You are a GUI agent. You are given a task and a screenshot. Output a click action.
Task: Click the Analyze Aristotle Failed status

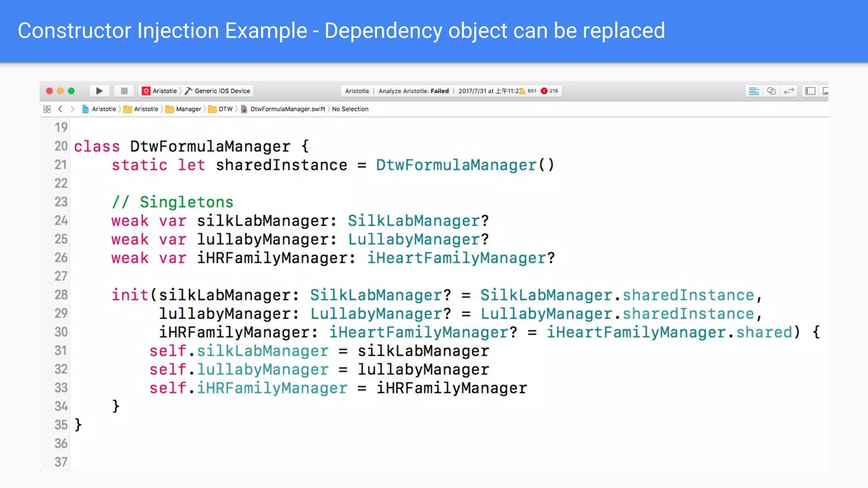(x=413, y=91)
